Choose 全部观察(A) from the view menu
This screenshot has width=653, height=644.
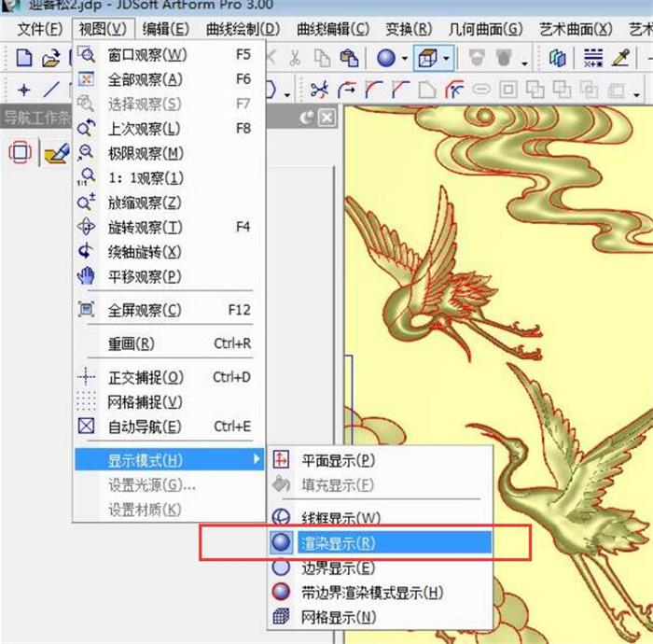pos(170,79)
